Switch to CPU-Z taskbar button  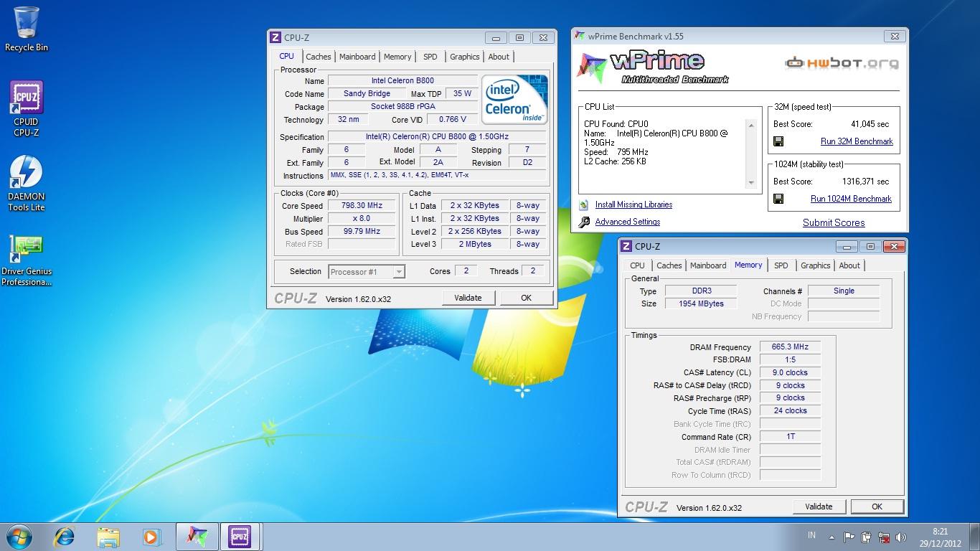point(240,537)
